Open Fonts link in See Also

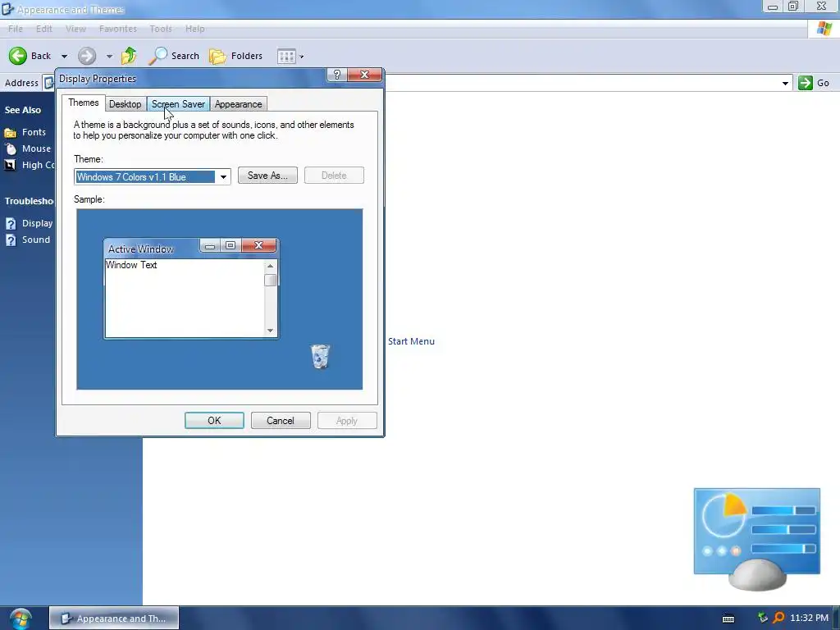point(34,132)
